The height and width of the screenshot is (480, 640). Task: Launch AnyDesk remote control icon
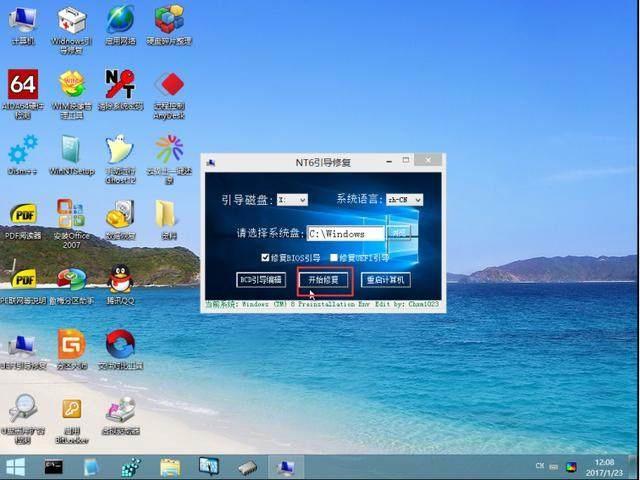(x=169, y=95)
